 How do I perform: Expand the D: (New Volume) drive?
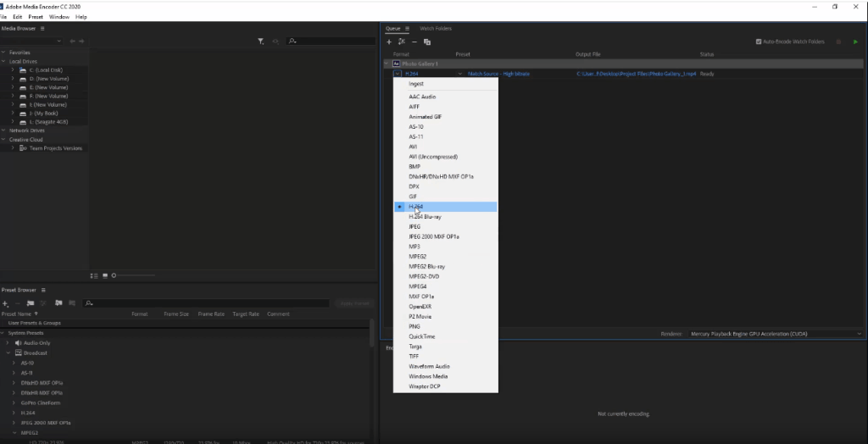[13, 79]
